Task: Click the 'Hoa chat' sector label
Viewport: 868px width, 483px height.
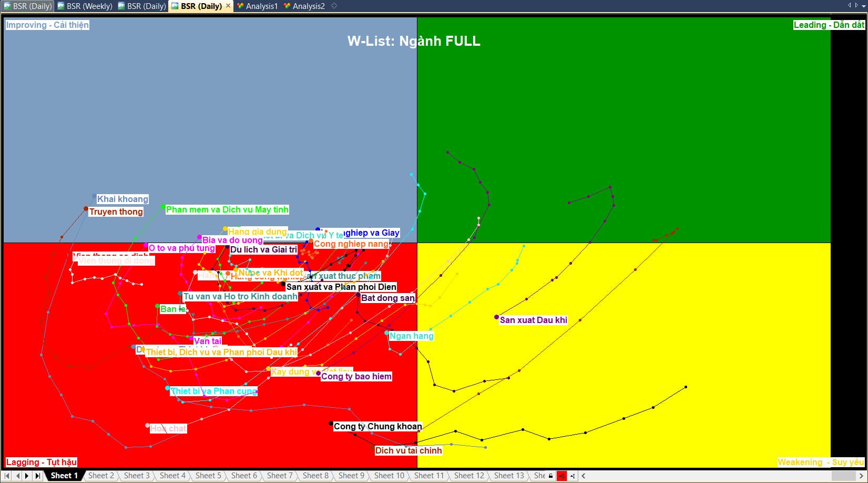Action: click(168, 428)
